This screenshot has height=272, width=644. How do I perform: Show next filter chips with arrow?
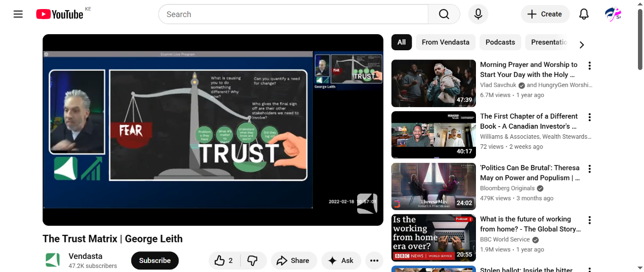point(582,45)
